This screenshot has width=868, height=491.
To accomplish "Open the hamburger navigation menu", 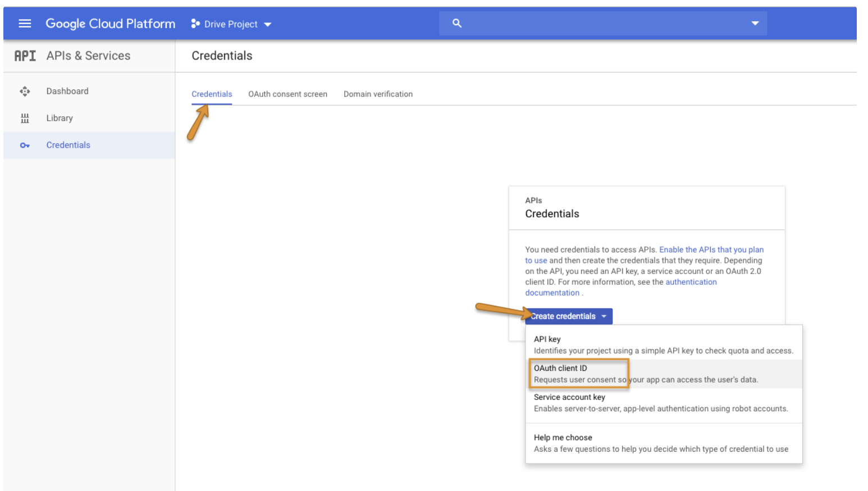I will pyautogui.click(x=25, y=24).
